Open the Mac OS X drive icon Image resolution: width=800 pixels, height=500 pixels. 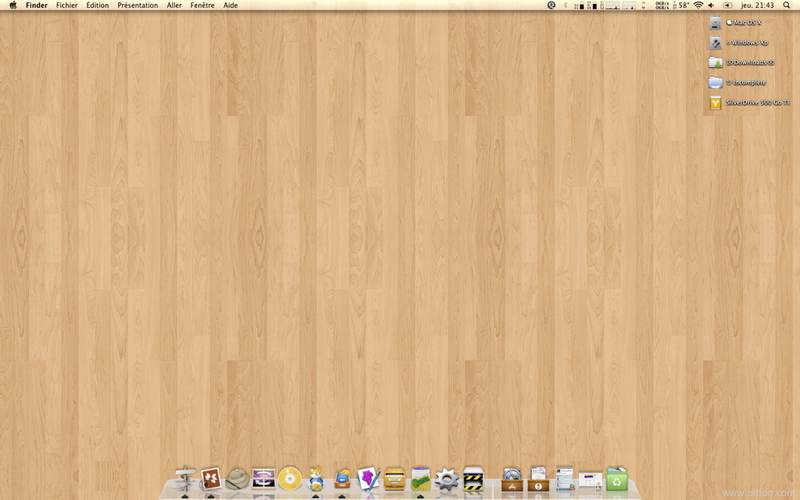tap(716, 22)
